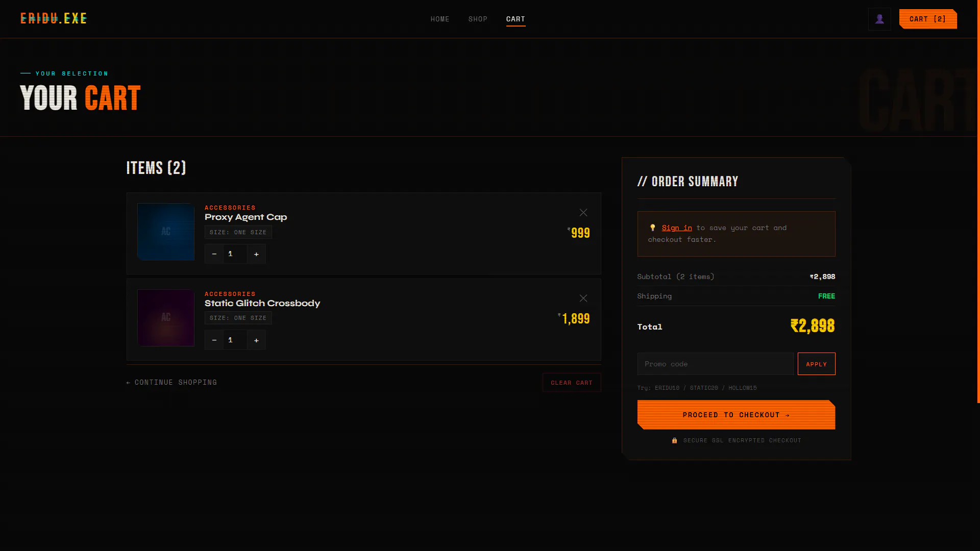Click Static Glitch Crossbody quantity value field

click(x=235, y=340)
